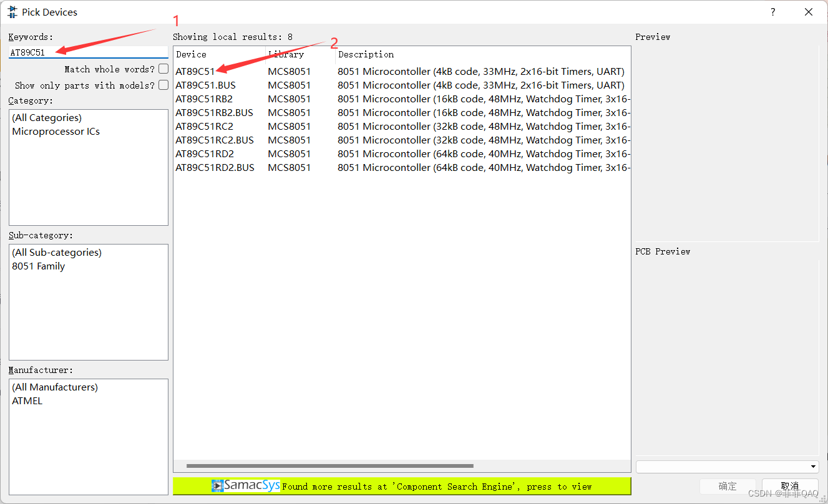Click the Pick Devices title bar icon

[12, 12]
